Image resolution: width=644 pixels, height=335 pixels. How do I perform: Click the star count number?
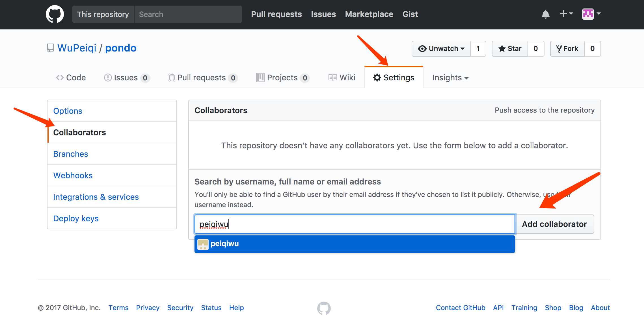[x=535, y=49]
